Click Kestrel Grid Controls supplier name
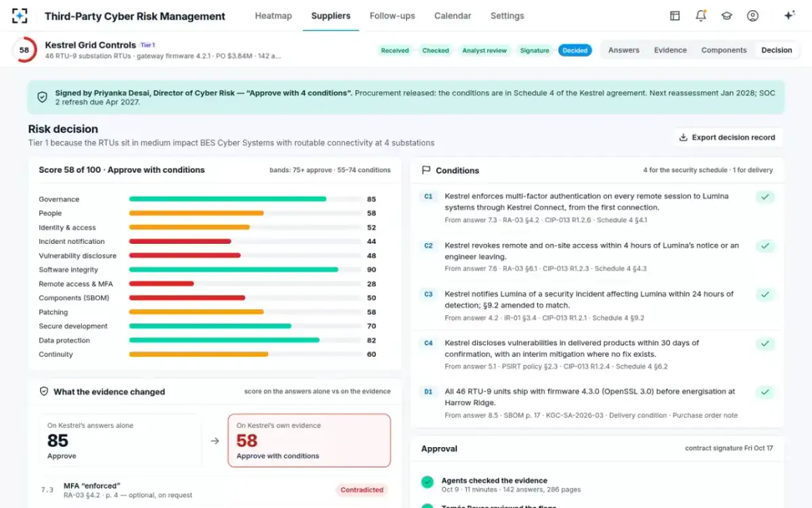812x508 pixels. point(91,45)
